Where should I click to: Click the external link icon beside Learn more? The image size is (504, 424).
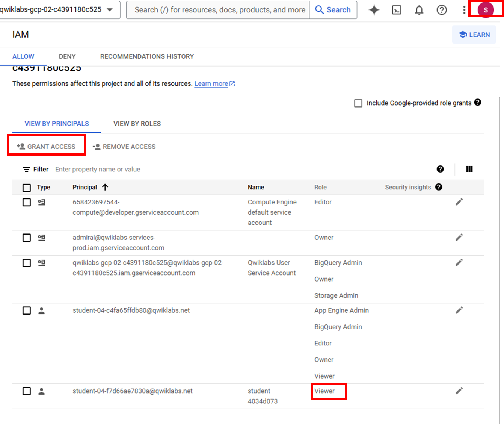[x=232, y=84]
